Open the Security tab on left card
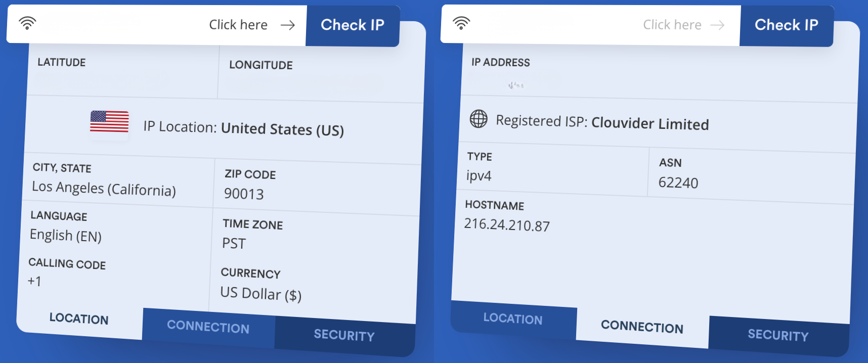The width and height of the screenshot is (868, 363). tap(344, 335)
